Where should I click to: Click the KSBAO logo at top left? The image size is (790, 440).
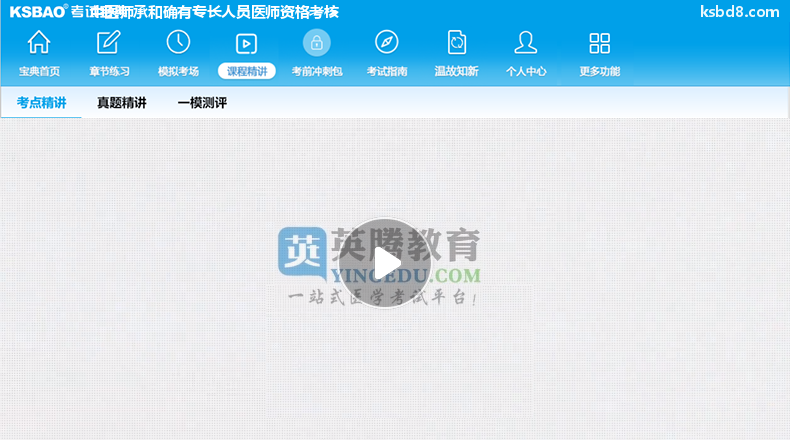pyautogui.click(x=38, y=12)
